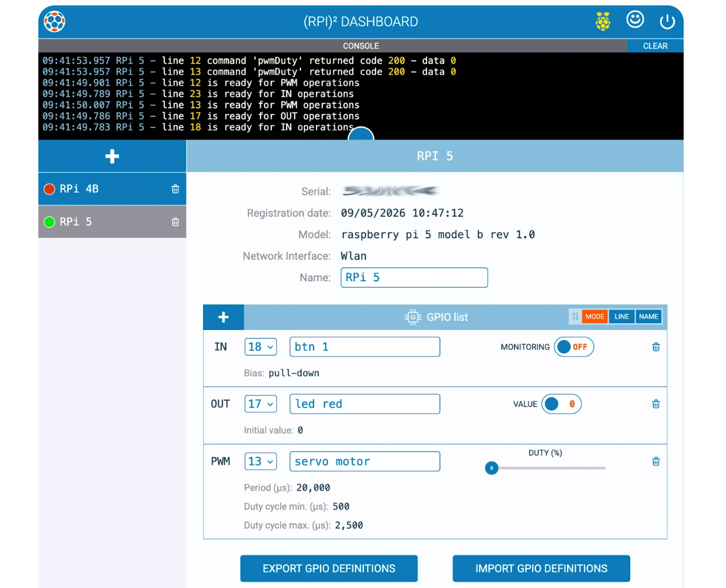Delete the btn 1 IN GPIO

pyautogui.click(x=656, y=346)
